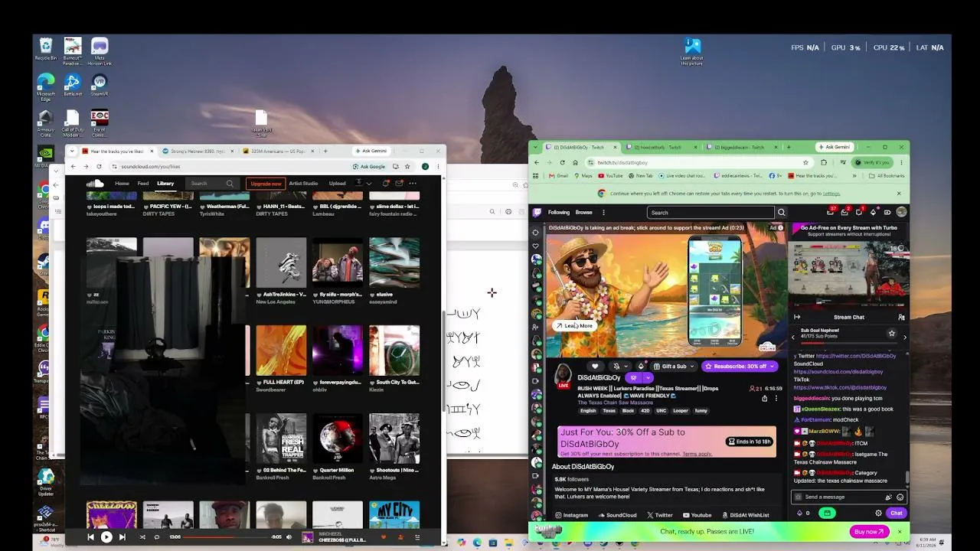Open the Twitter link in About section

tap(660, 515)
